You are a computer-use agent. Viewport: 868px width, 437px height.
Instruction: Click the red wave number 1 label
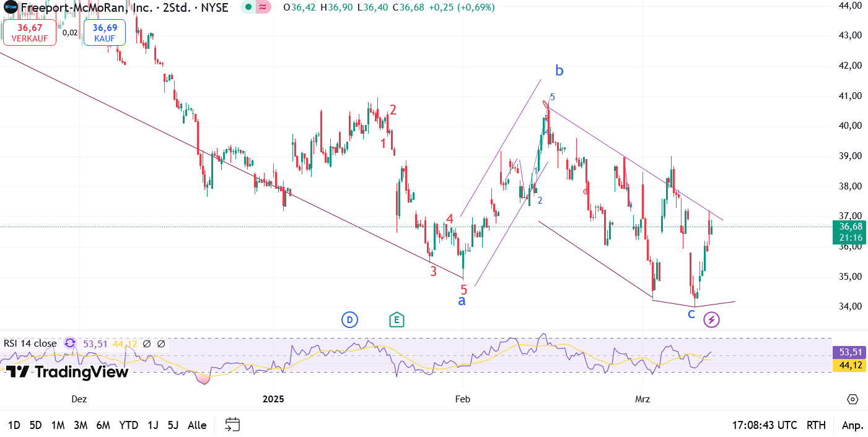click(x=384, y=144)
